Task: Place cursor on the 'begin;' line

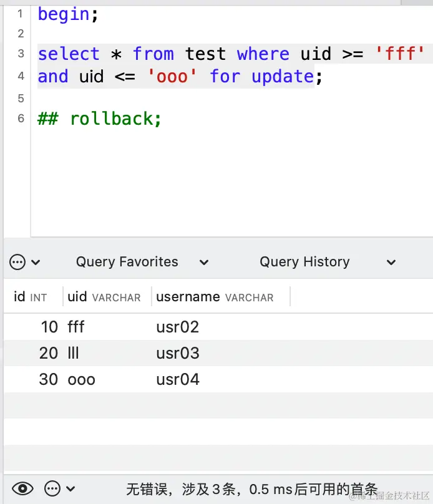Action: pyautogui.click(x=68, y=14)
